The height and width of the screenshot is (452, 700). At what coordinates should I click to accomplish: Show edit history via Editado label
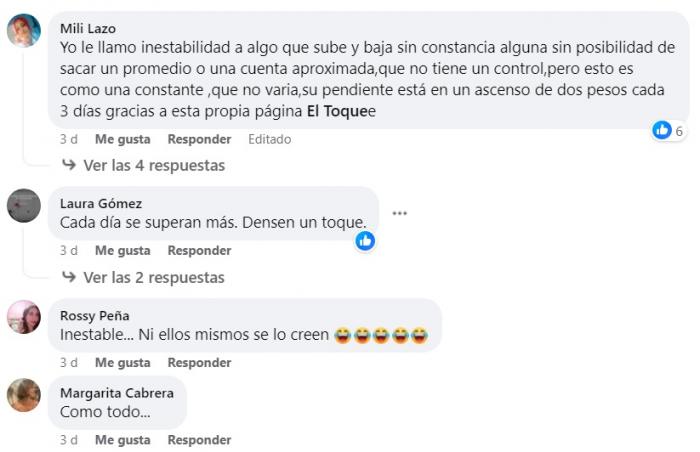(x=270, y=139)
